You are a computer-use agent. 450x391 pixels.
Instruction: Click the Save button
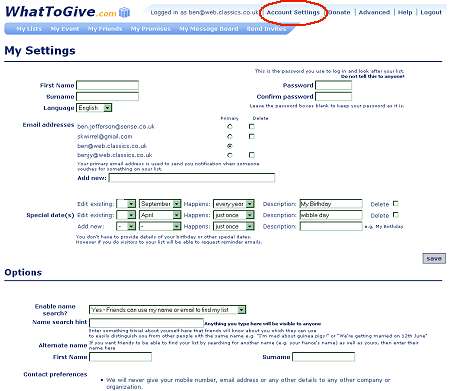tap(434, 259)
